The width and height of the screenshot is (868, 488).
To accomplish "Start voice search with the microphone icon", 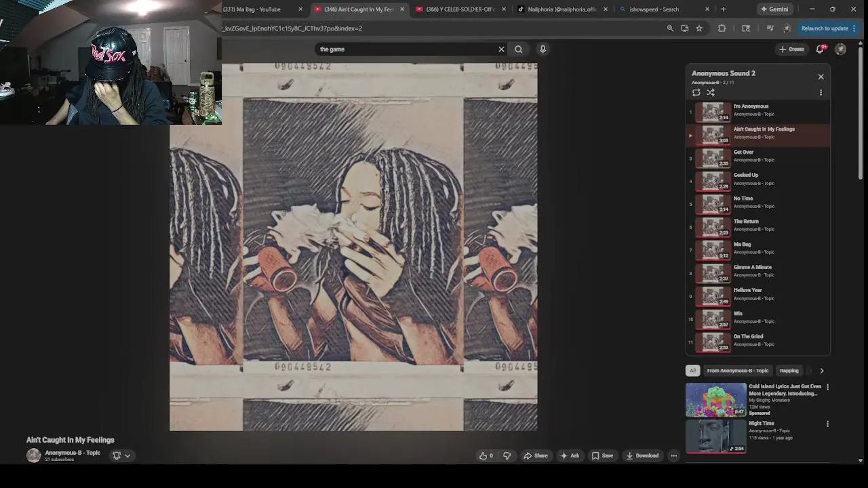I will pyautogui.click(x=542, y=49).
